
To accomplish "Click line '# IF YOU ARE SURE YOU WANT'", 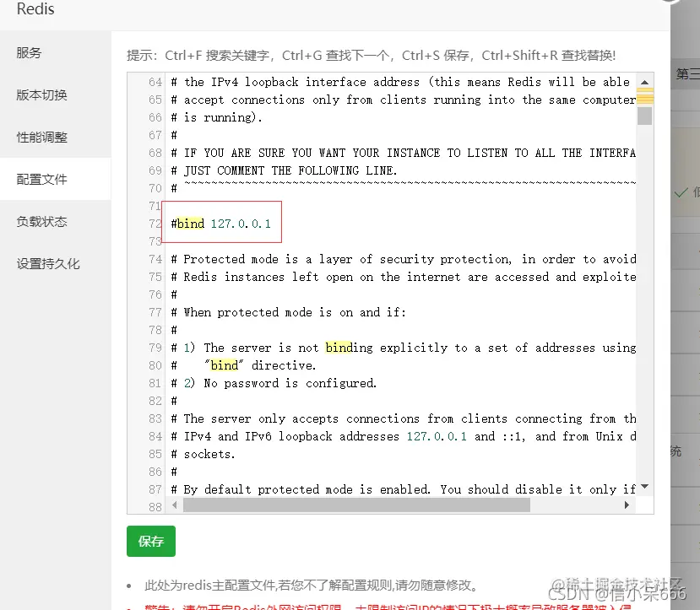I will [x=404, y=153].
